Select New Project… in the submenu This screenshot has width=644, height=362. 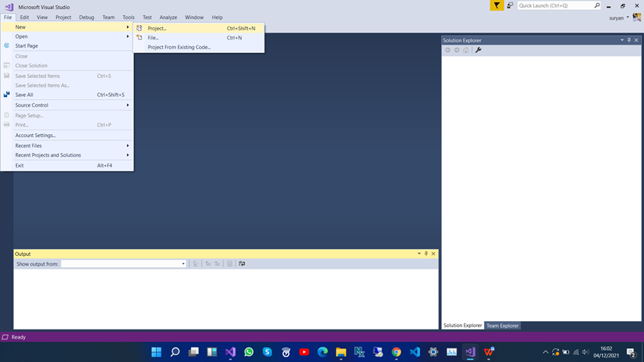point(199,28)
